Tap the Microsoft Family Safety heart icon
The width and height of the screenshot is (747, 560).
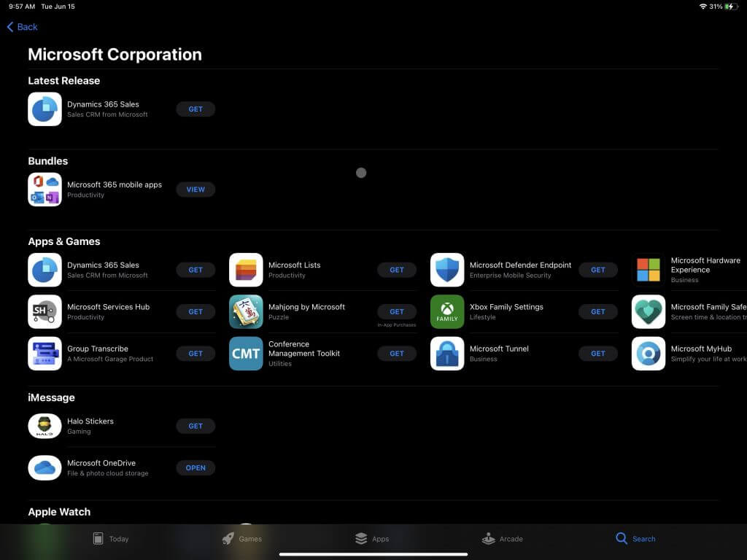[649, 312]
